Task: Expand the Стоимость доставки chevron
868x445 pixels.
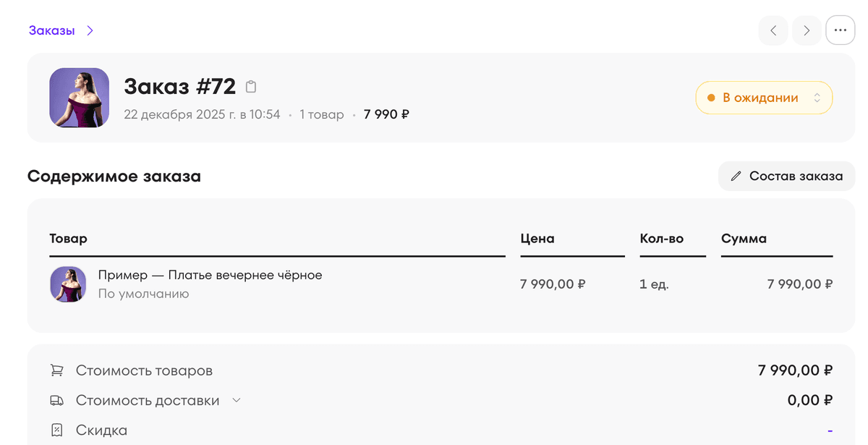Action: click(236, 400)
